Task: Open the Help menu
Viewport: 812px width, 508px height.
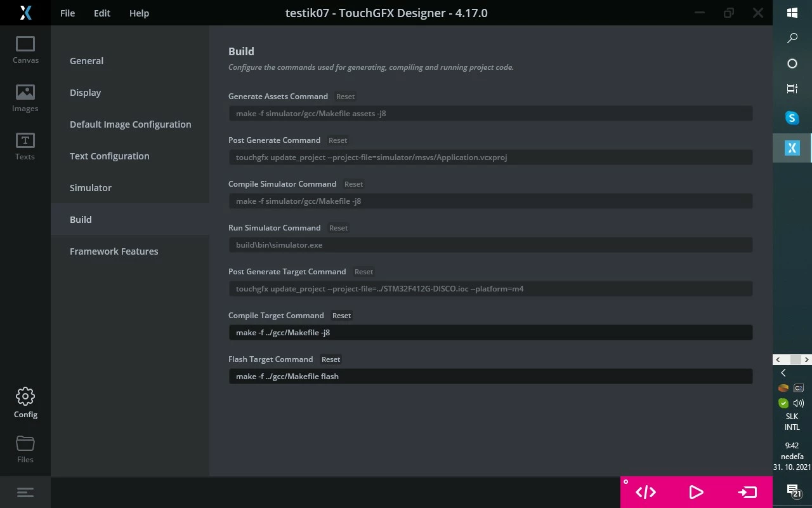Action: 139,13
